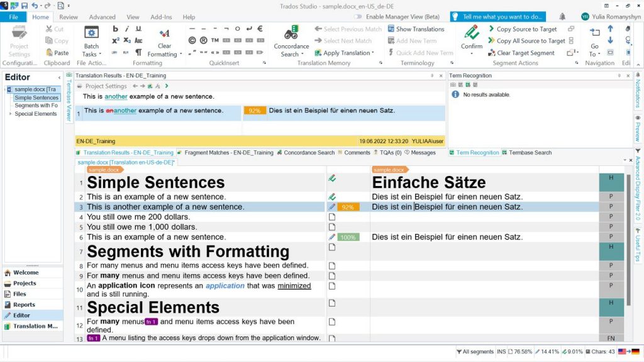Click the Tell me what you want to do box
This screenshot has width=644, height=362.
pos(498,17)
